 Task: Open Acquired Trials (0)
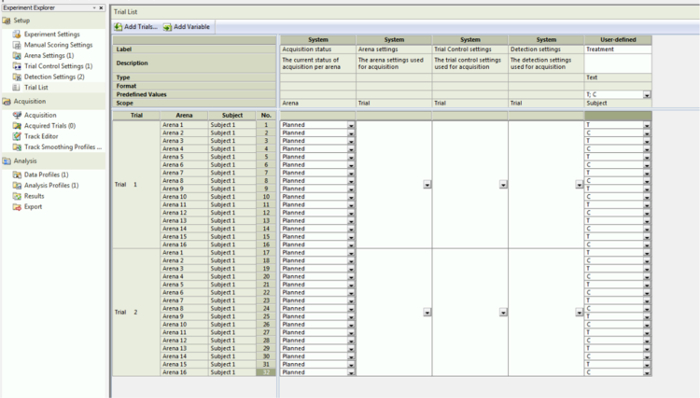50,125
